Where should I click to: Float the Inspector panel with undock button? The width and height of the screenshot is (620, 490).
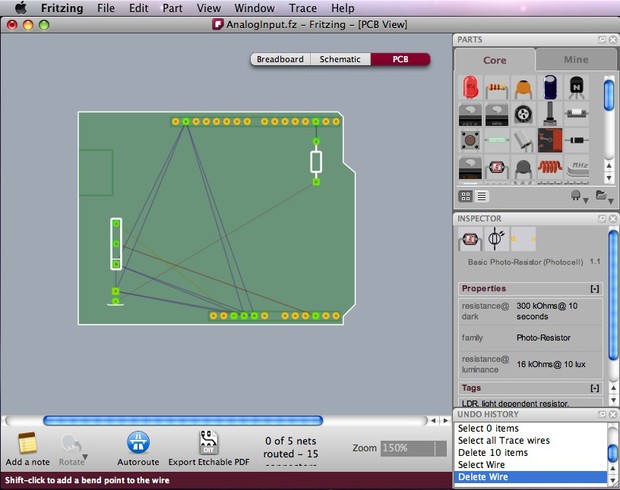pyautogui.click(x=602, y=218)
